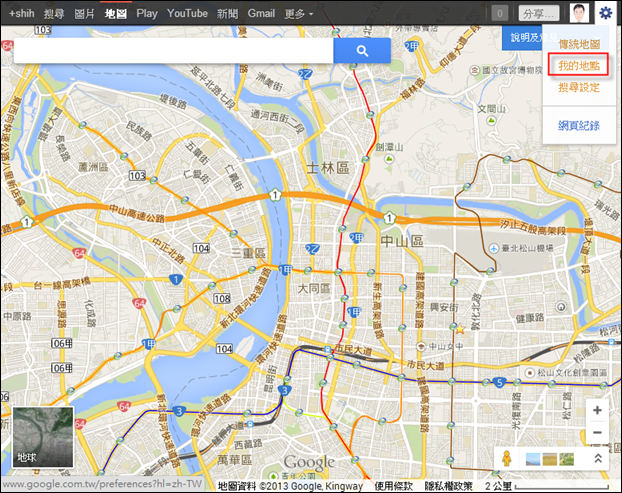The height and width of the screenshot is (493, 622).
Task: Click the 中山區 district label
Action: pos(402,241)
